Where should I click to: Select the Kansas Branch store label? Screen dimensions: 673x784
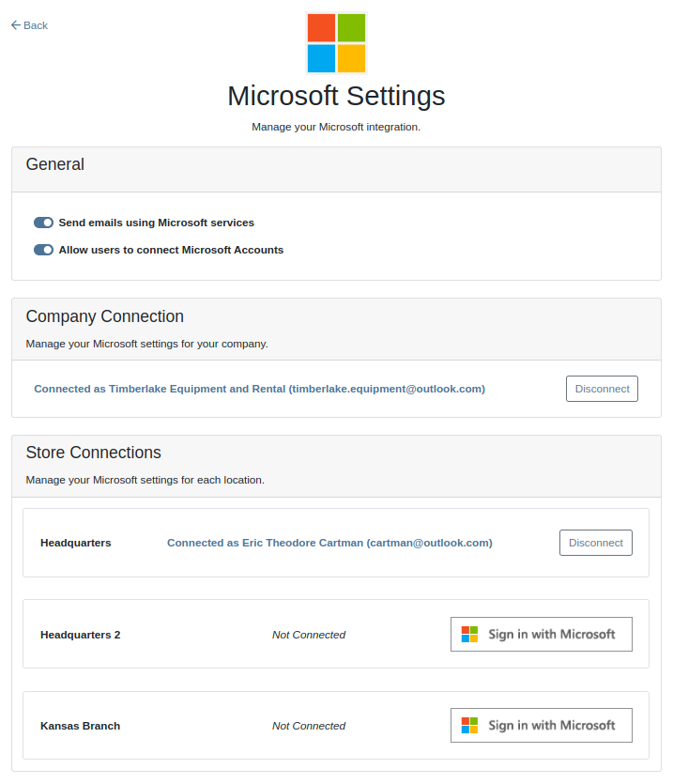pos(81,726)
